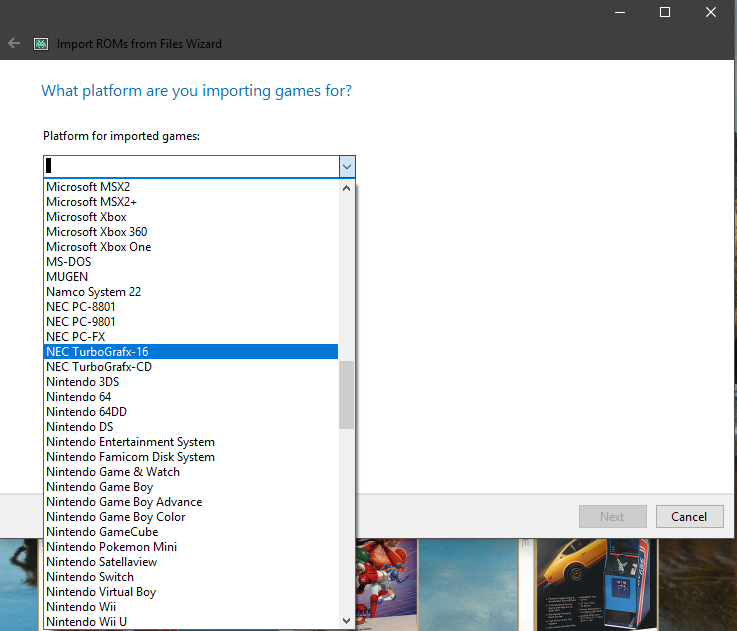737x631 pixels.
Task: Select Nintendo Game Boy Advance
Action: click(191, 502)
